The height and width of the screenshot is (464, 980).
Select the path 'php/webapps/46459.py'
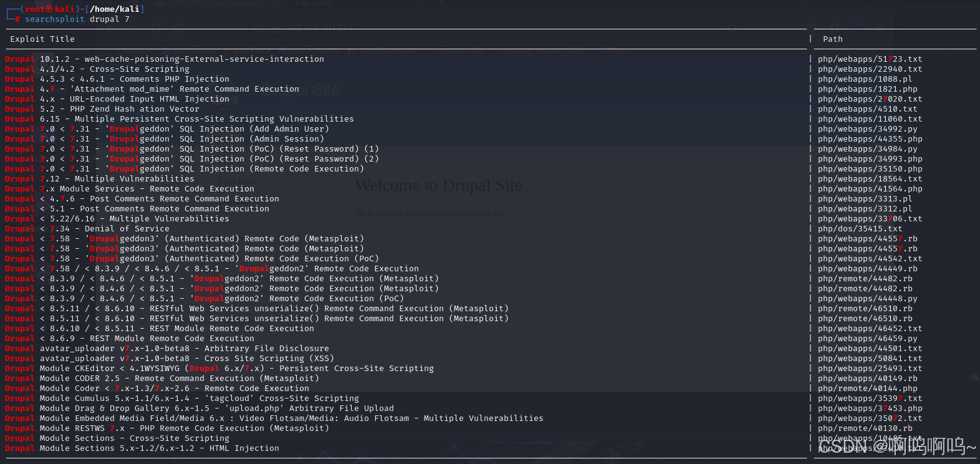tap(868, 339)
